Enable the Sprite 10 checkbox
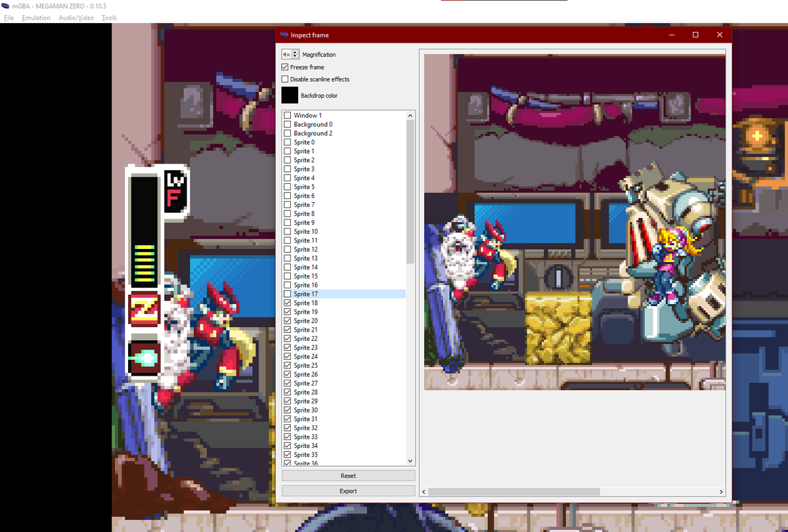Screen dimensions: 788x532 (288, 232)
